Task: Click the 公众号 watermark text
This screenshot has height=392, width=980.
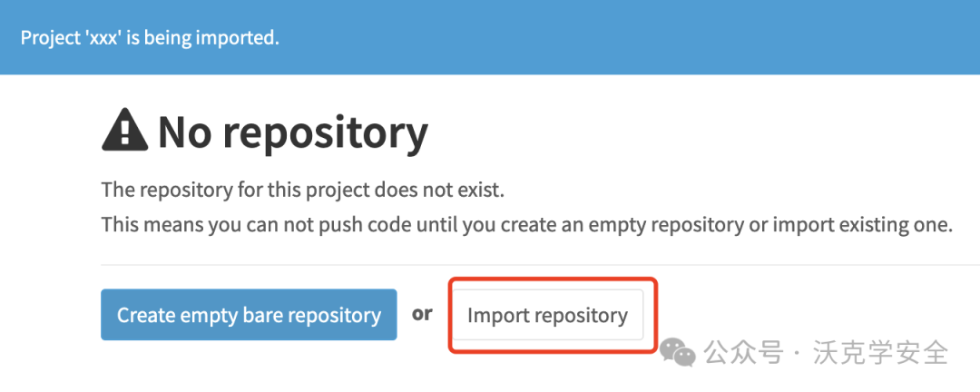Action: pos(744,353)
